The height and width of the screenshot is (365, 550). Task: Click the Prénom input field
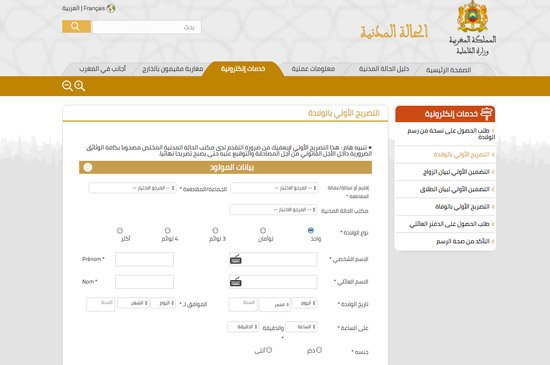tap(144, 259)
